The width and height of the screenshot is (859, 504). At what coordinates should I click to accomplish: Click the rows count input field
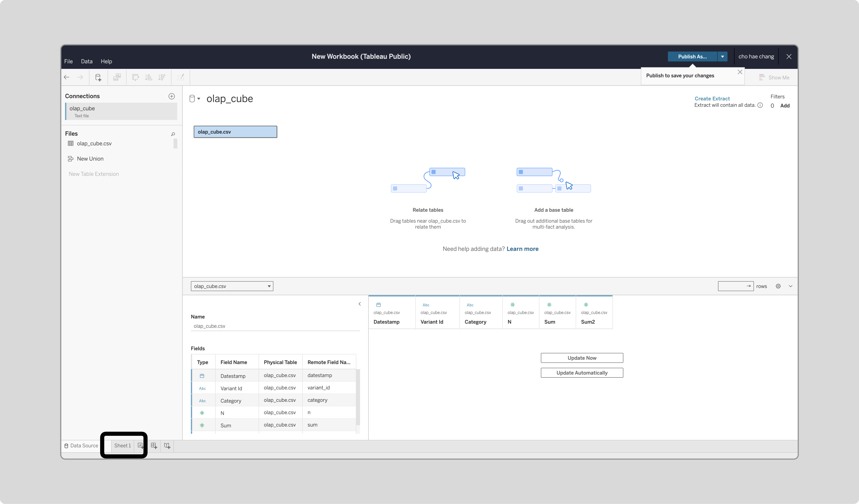[736, 286]
